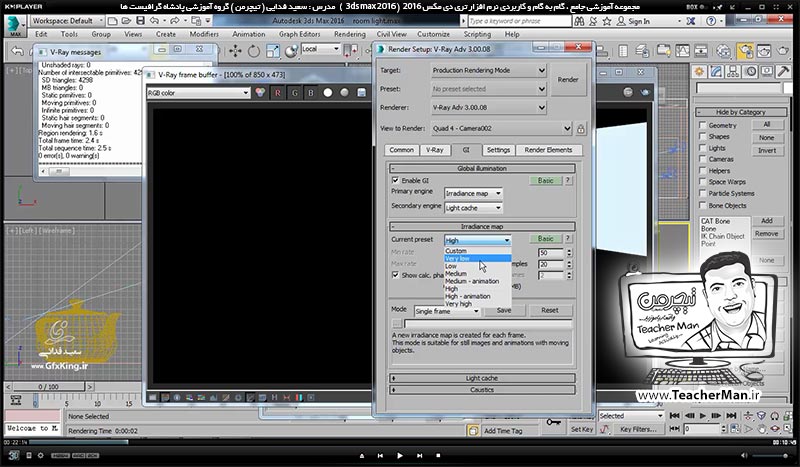Click the Invert button in Hide by Category
The height and width of the screenshot is (467, 800).
[x=767, y=151]
